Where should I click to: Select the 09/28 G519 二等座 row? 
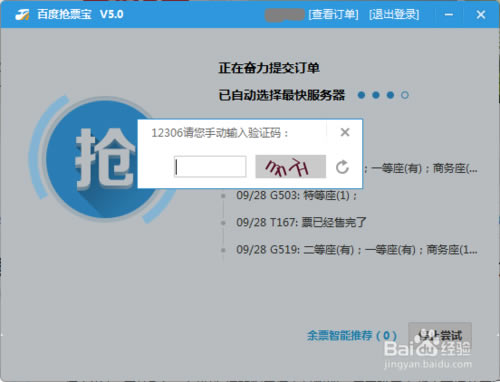pyautogui.click(x=357, y=249)
